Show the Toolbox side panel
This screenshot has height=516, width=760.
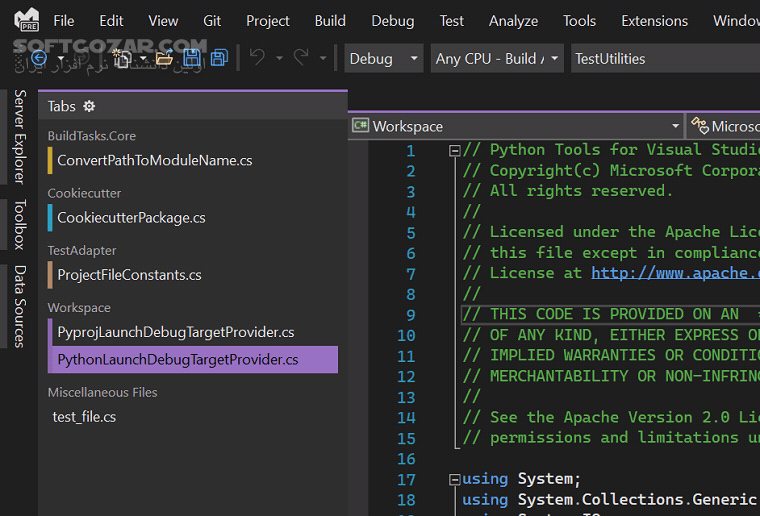(19, 224)
